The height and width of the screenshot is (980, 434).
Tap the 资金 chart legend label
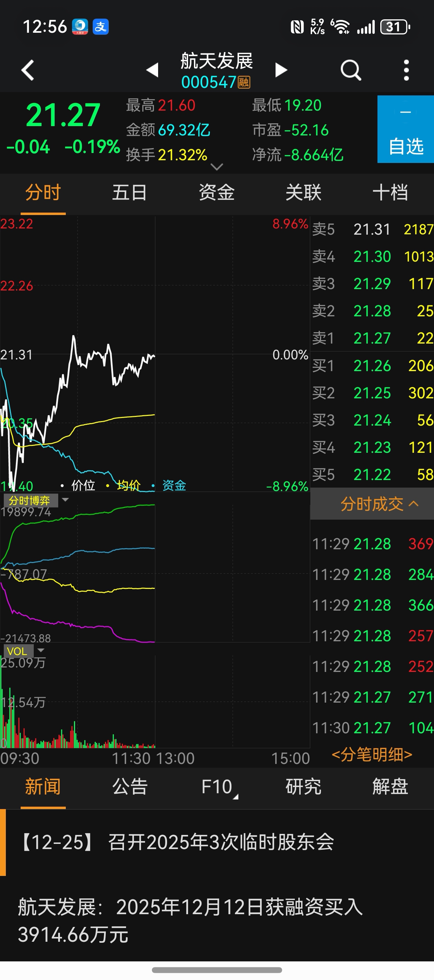pos(174,486)
